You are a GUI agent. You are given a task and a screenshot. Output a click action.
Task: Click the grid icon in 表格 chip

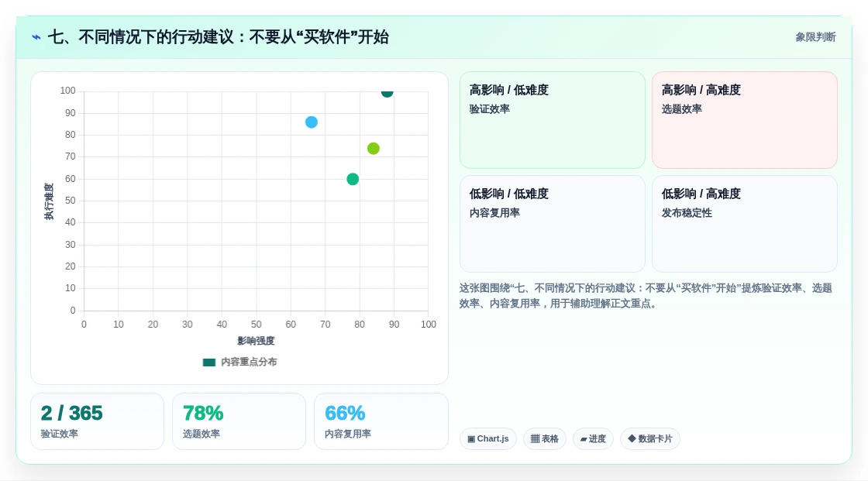coord(535,439)
